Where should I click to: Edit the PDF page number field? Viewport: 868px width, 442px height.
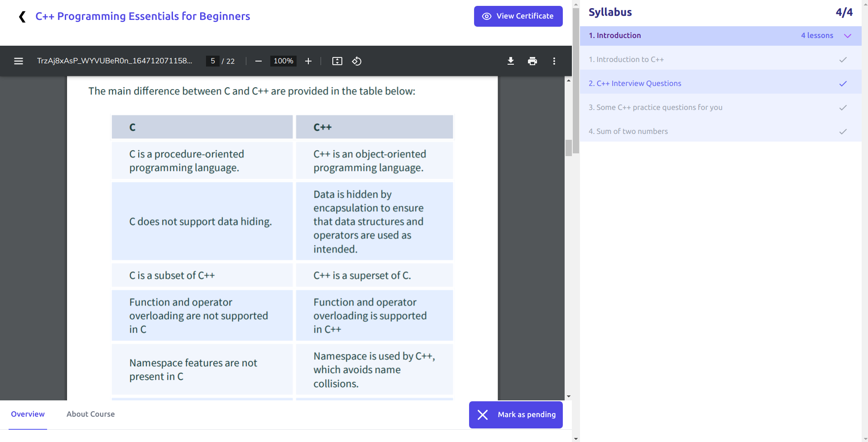pos(213,61)
